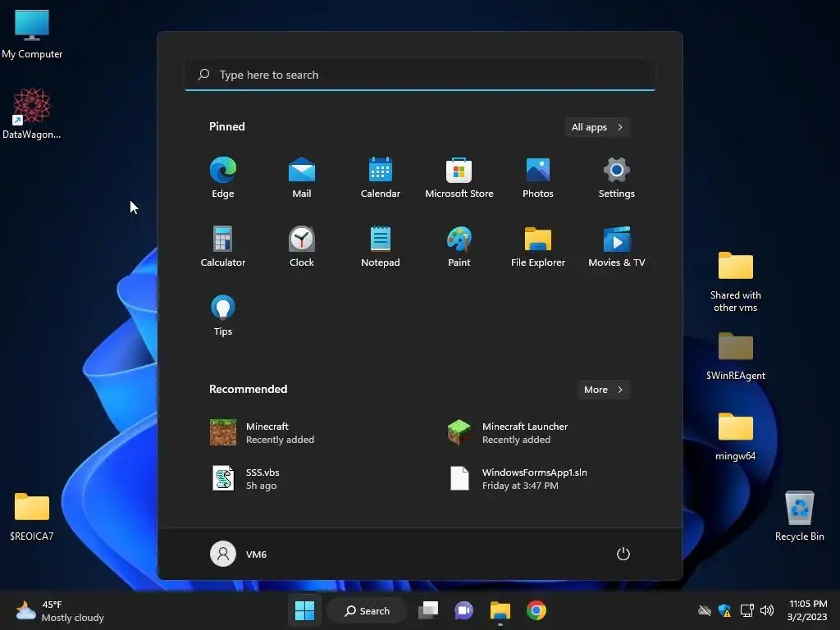840x630 pixels.
Task: Click the Power button in Start menu
Action: pyautogui.click(x=623, y=554)
